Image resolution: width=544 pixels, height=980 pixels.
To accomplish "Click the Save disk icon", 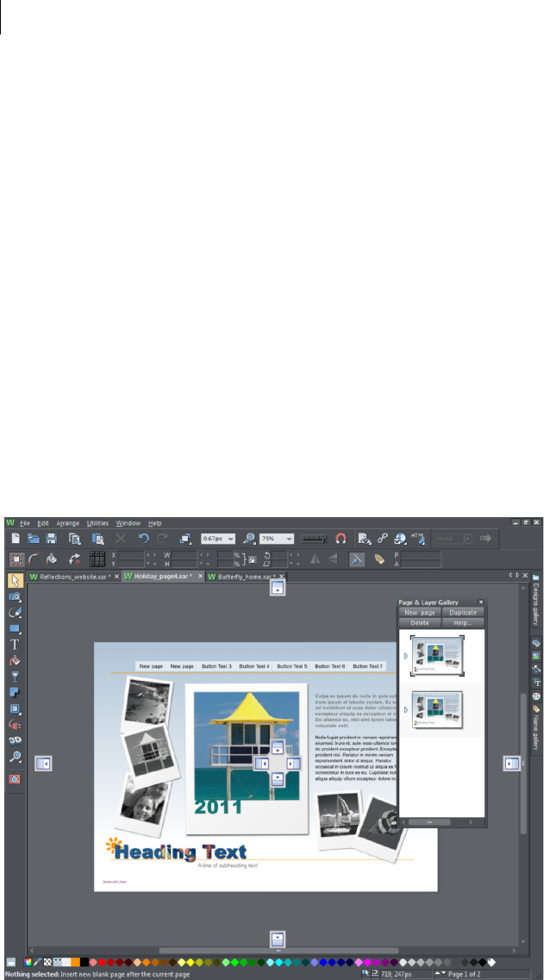I will click(52, 538).
